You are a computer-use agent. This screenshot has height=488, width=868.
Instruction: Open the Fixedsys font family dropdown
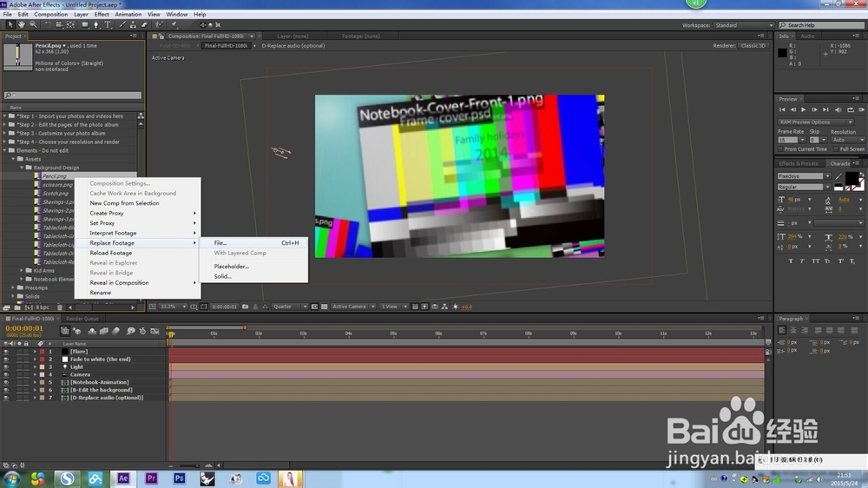point(804,176)
